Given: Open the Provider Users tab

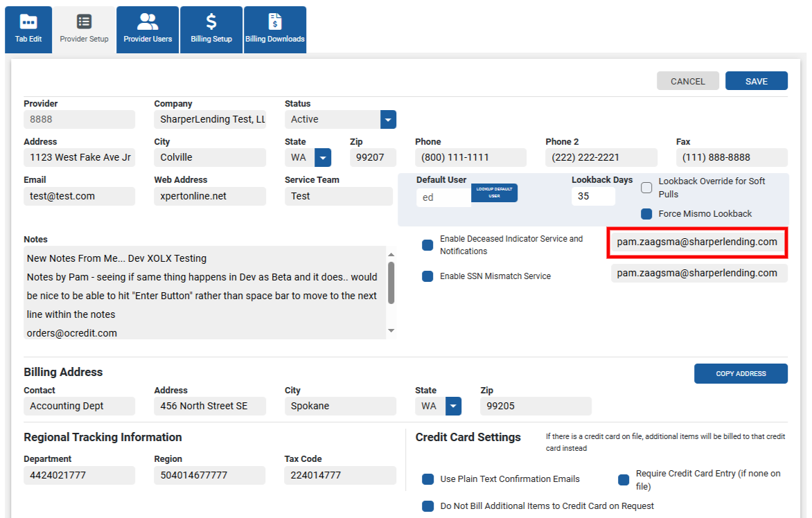Looking at the screenshot, I should pyautogui.click(x=148, y=30).
